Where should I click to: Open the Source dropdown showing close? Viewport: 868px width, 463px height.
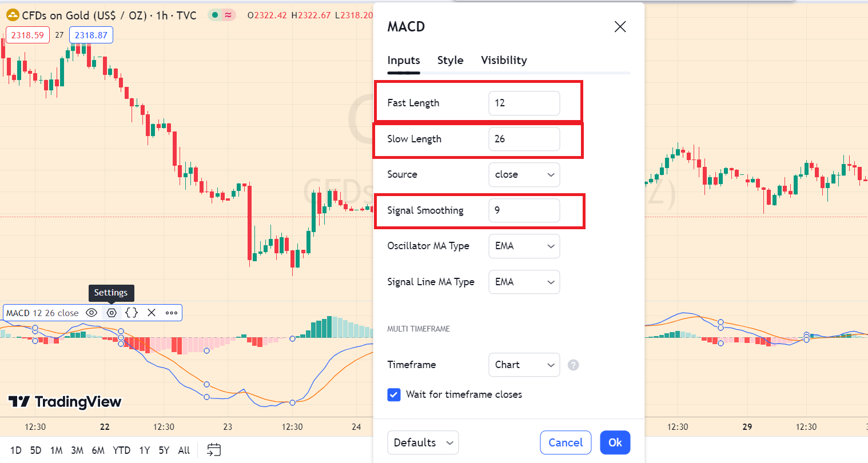(x=524, y=174)
